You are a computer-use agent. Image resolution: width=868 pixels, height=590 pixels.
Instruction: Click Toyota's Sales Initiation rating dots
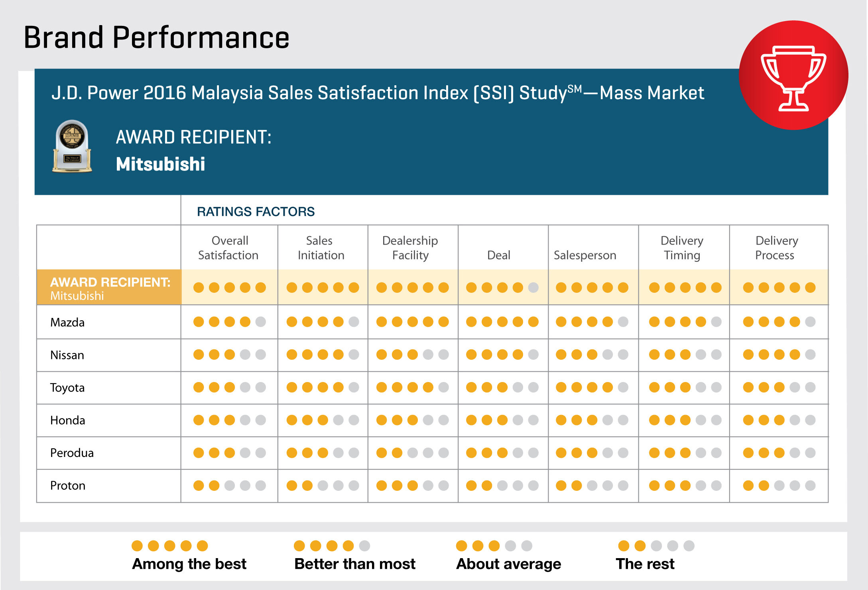coord(323,387)
